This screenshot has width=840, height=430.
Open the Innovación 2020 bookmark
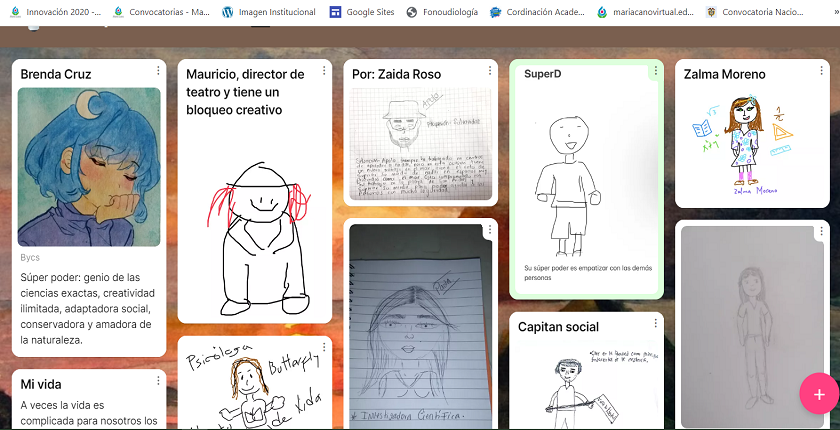[x=56, y=12]
